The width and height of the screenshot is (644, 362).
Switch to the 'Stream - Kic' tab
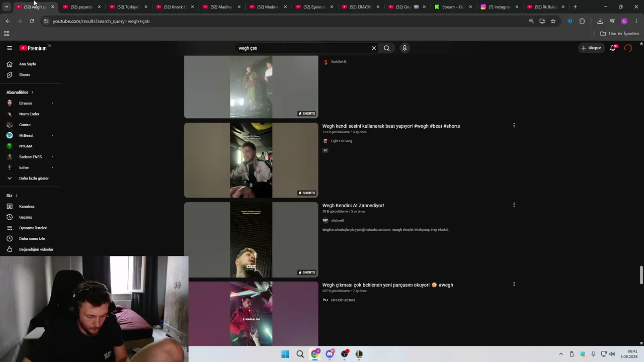[x=453, y=7]
